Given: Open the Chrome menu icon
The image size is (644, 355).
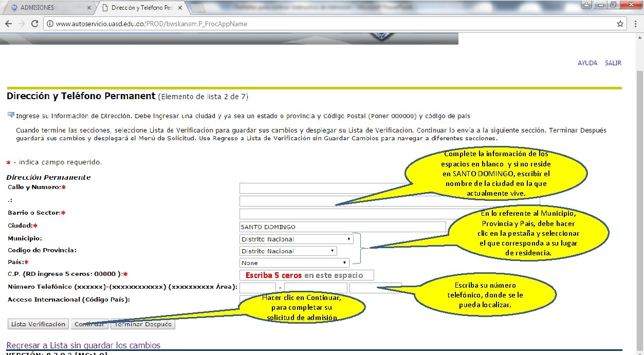Looking at the screenshot, I should pos(636,24).
